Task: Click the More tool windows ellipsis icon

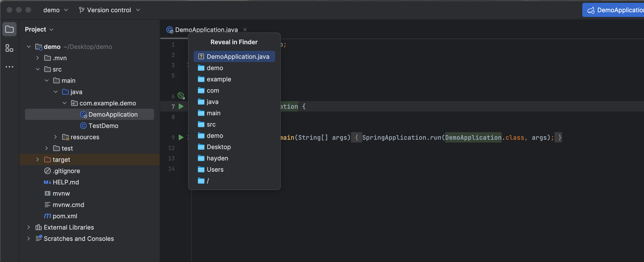Action: pos(9,67)
